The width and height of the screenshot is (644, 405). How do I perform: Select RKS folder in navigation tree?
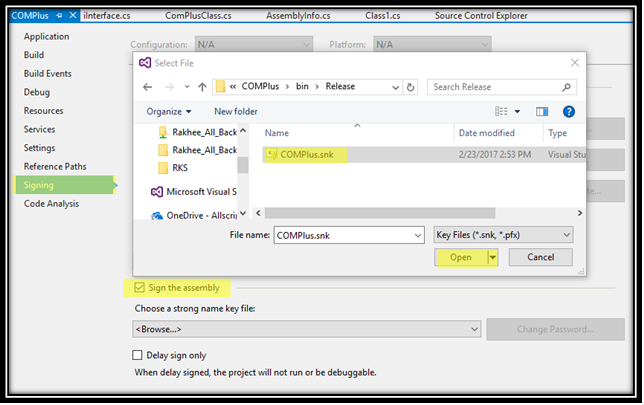coord(173,168)
